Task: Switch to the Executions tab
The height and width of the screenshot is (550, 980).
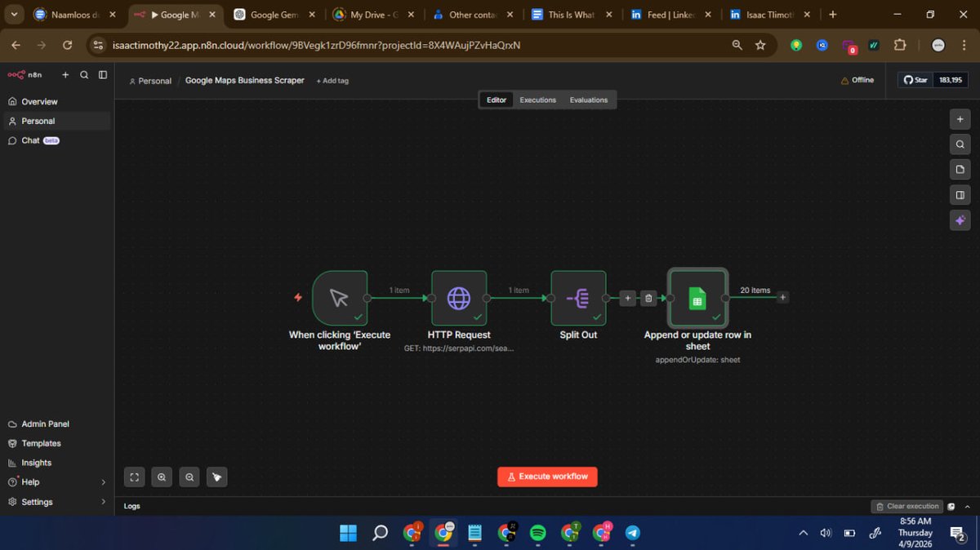Action: click(537, 100)
